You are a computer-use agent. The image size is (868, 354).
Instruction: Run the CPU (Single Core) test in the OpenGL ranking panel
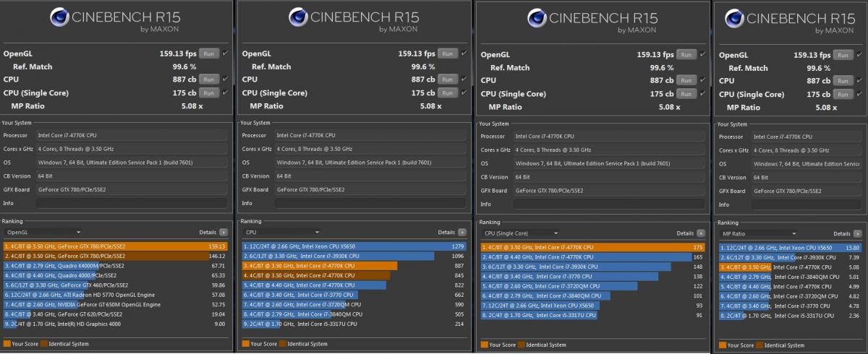209,92
